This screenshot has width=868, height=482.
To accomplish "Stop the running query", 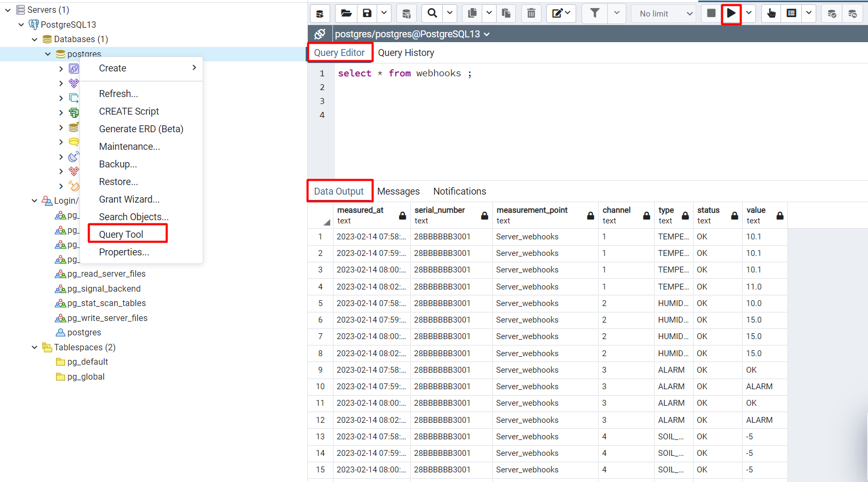I will coord(711,13).
